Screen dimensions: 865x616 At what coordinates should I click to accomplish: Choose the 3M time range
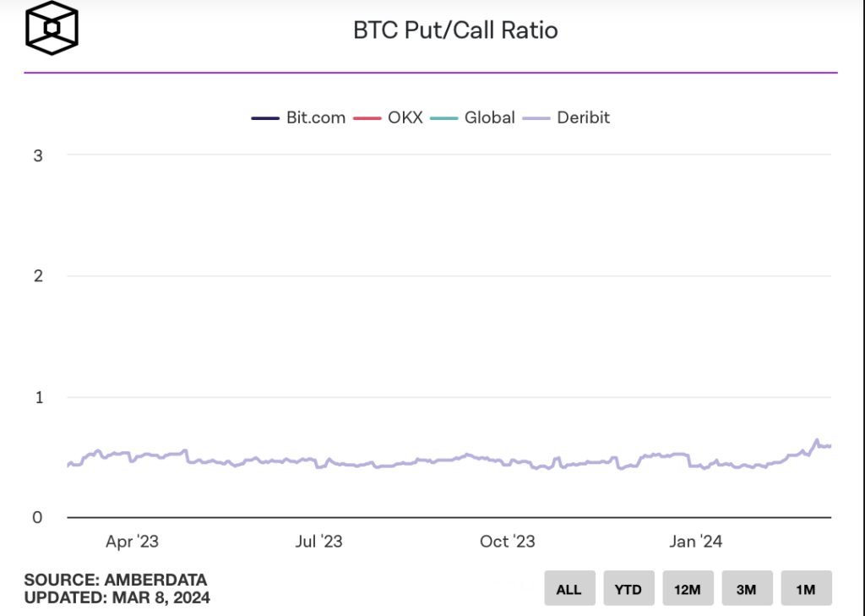point(747,589)
